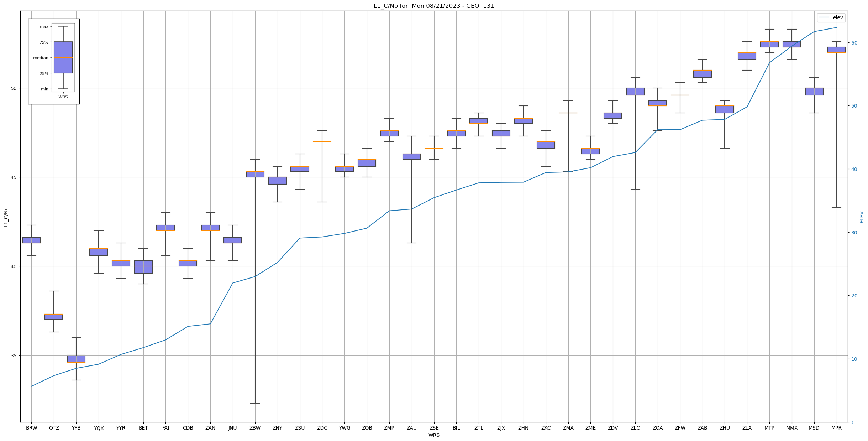Click the MPR station tick label
The height and width of the screenshot is (441, 868).
(836, 428)
